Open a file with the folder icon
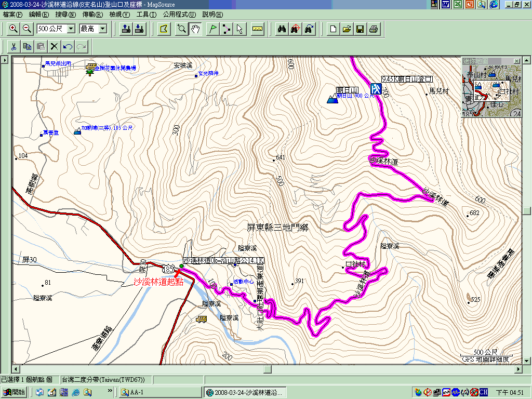The width and height of the screenshot is (532, 399). [347, 29]
